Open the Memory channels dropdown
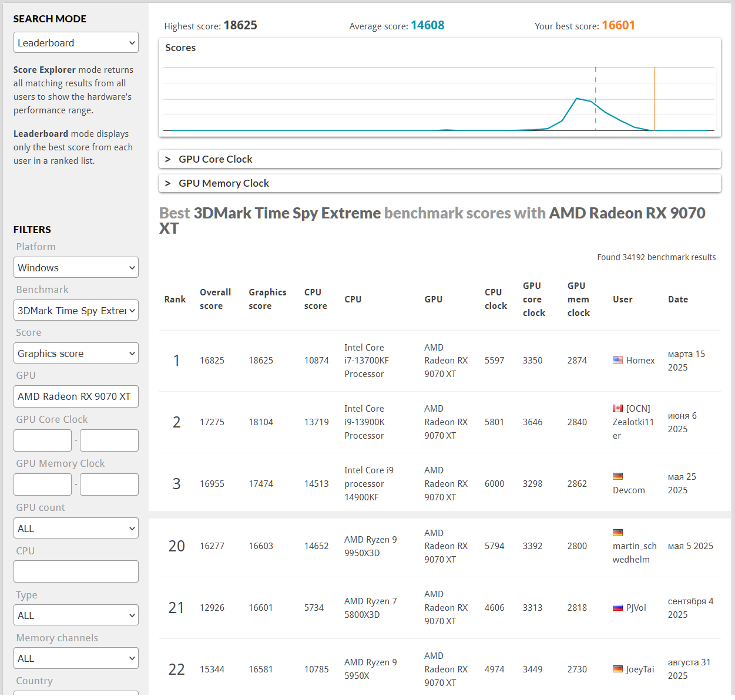The width and height of the screenshot is (735, 700). coord(76,658)
